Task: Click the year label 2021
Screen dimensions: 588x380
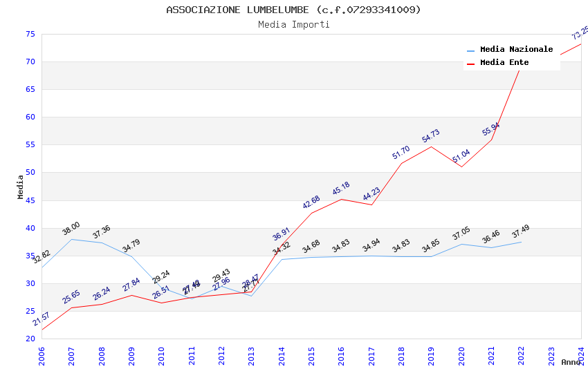Action: (x=492, y=356)
